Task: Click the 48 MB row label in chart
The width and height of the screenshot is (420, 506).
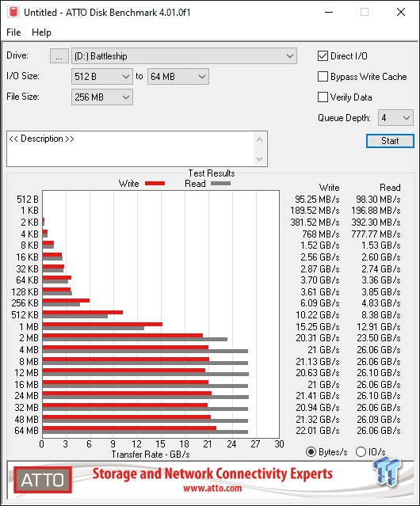Action: pos(26,419)
